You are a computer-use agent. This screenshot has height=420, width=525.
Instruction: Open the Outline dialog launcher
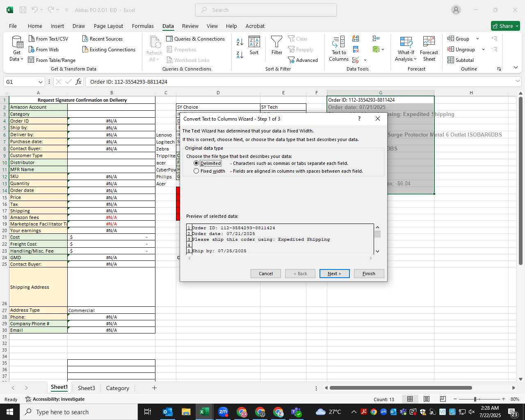pyautogui.click(x=499, y=69)
